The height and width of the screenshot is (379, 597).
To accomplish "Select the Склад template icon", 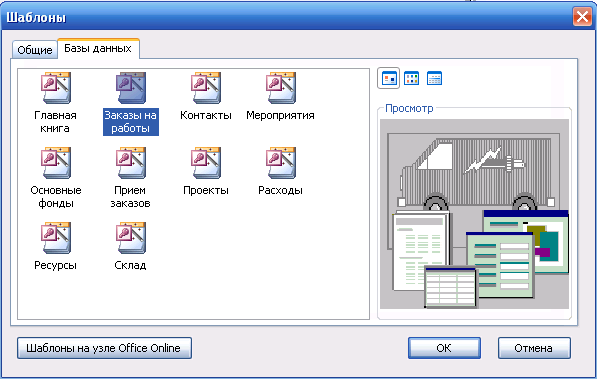I will point(131,238).
